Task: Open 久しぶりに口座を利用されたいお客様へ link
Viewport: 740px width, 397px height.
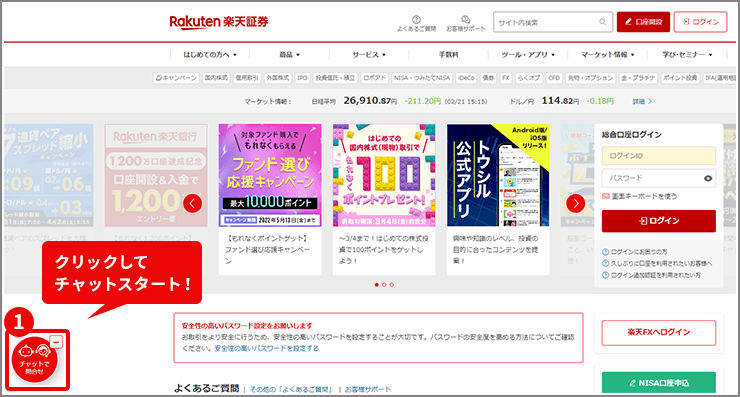Action: coord(657,263)
